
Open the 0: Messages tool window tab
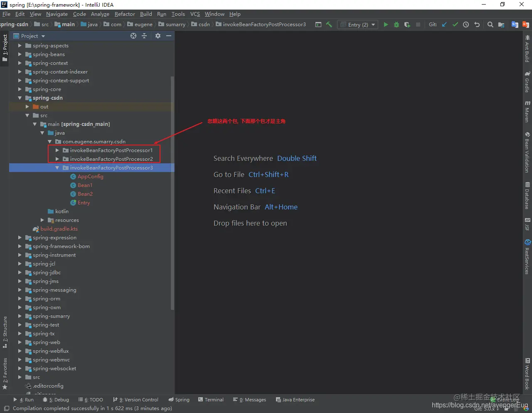coord(249,400)
